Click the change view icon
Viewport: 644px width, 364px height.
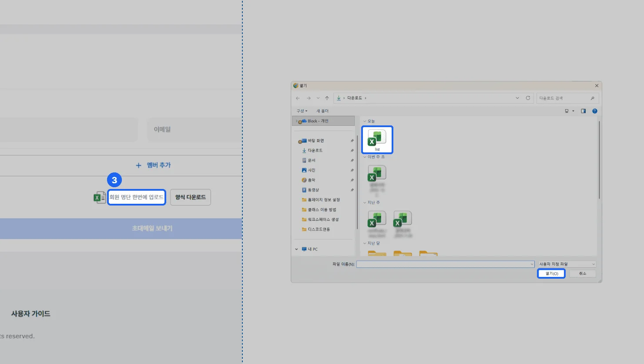point(567,111)
